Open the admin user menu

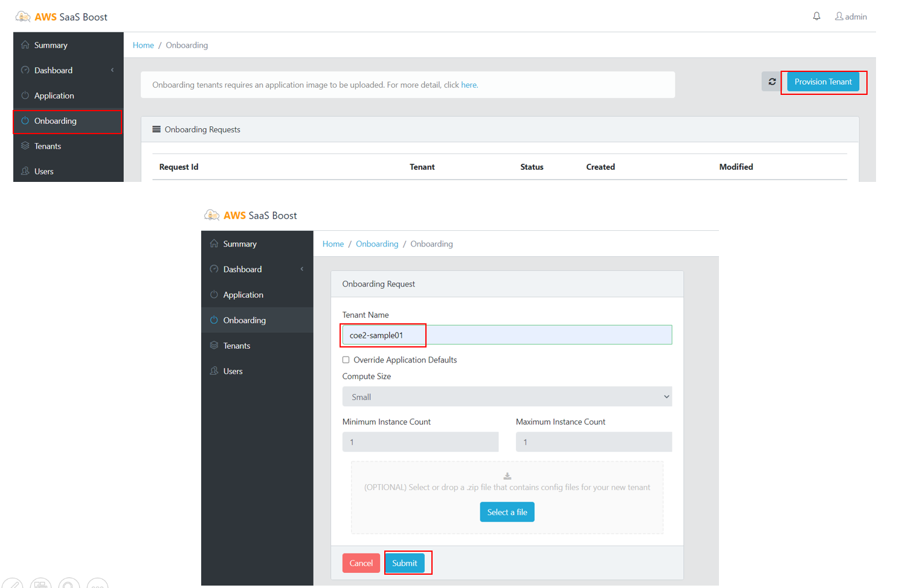[851, 16]
